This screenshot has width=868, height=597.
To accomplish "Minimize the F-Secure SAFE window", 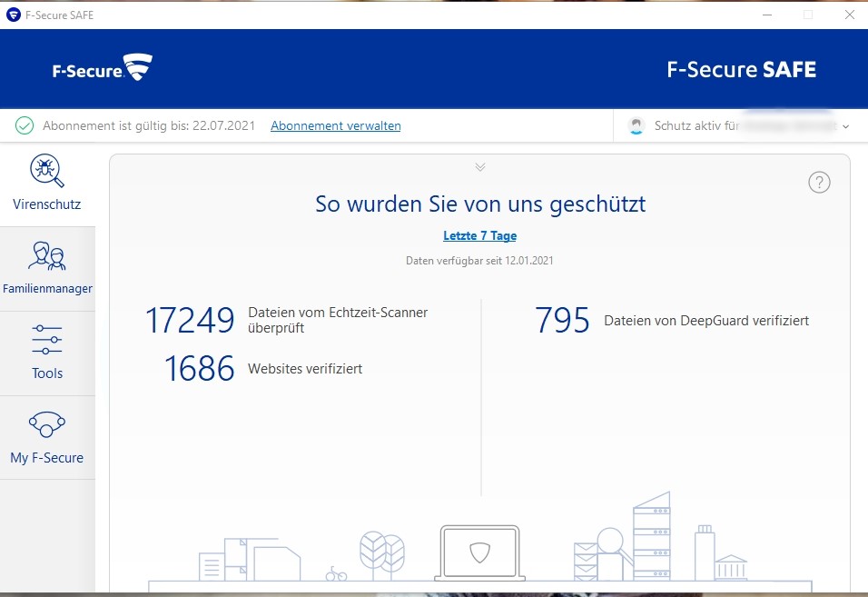I will click(767, 15).
